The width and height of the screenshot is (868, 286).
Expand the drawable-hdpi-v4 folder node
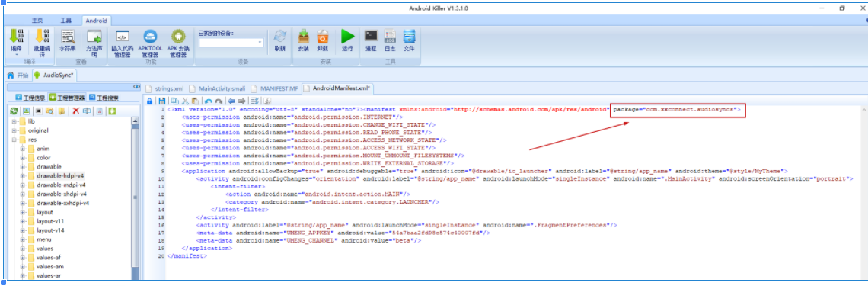pos(22,176)
